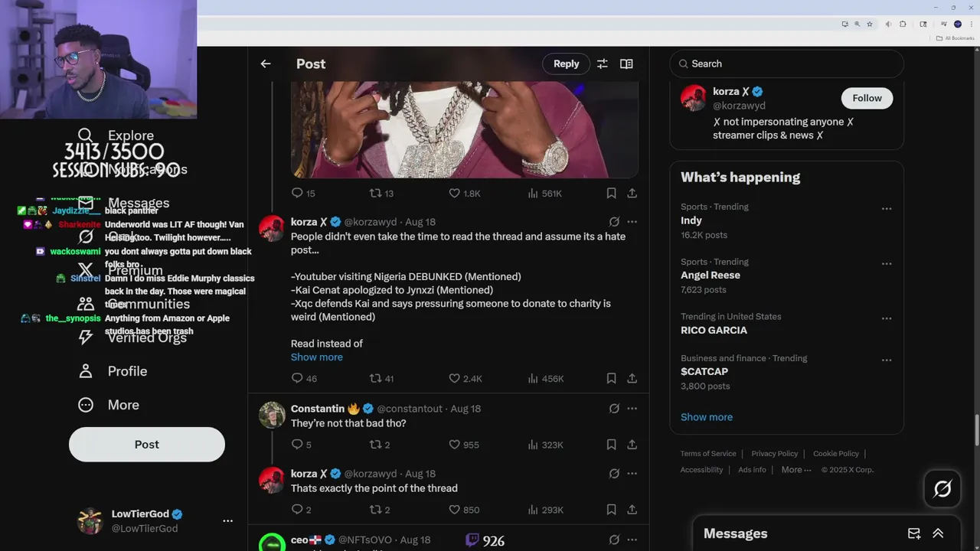
Task: Bookmark the image post with 561K views
Action: coord(611,194)
